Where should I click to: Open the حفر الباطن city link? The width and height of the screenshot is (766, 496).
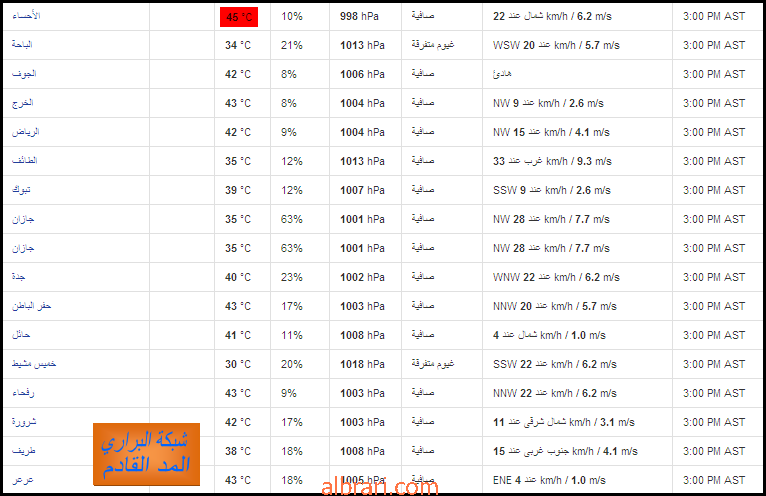pyautogui.click(x=31, y=306)
